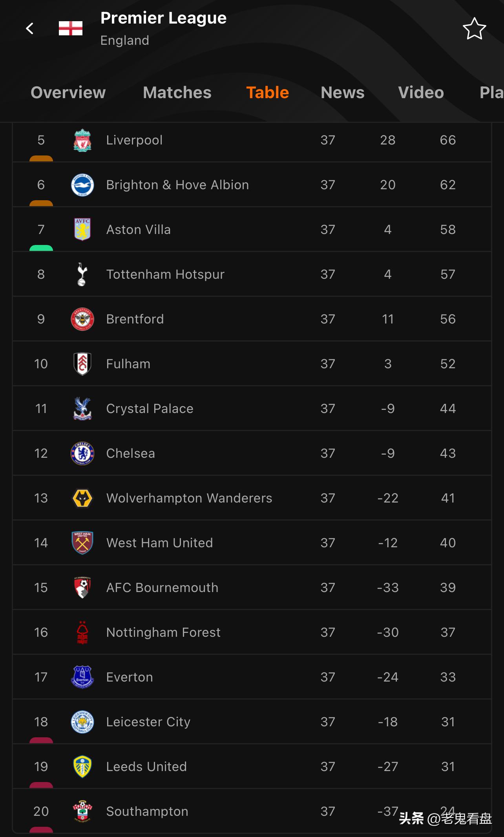
Task: Tap the Brighton & Hove Albion crest
Action: coord(82,185)
